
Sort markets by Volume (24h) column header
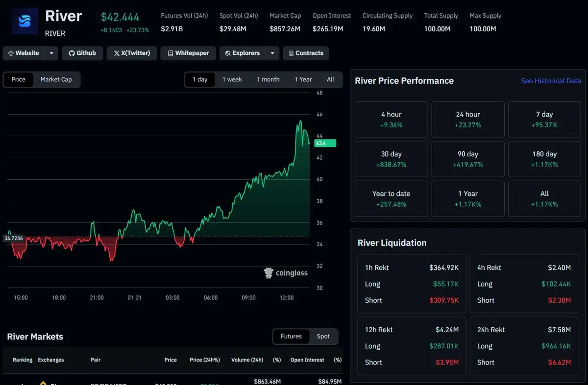[247, 360]
